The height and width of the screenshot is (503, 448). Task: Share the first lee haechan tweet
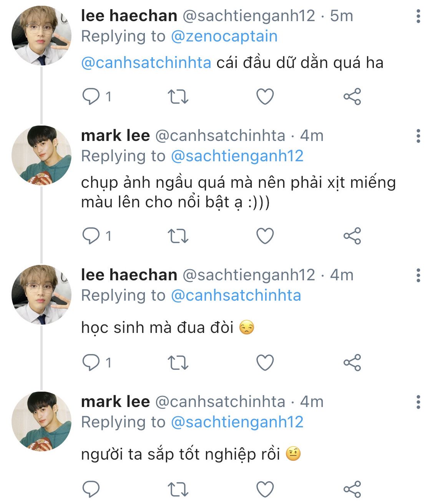tap(352, 96)
